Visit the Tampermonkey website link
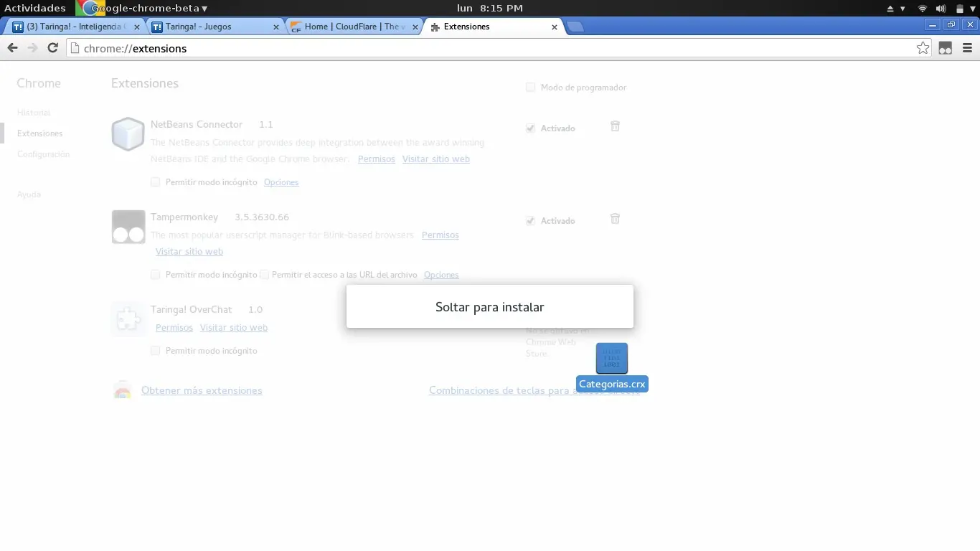The height and width of the screenshot is (551, 980). click(x=189, y=252)
